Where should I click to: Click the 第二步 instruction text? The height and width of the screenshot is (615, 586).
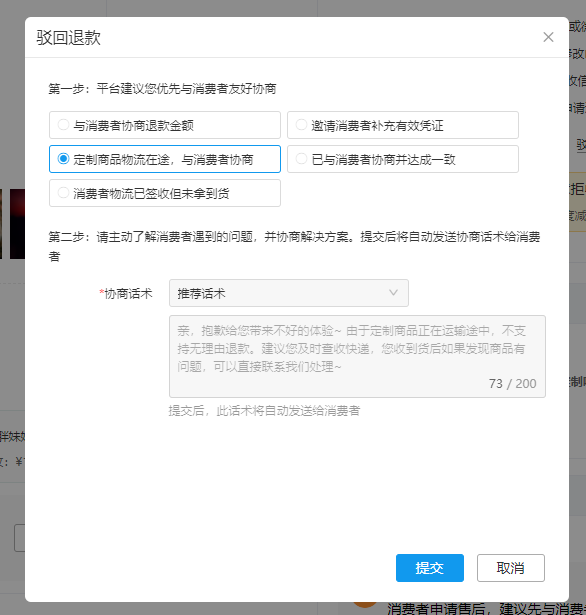click(x=294, y=246)
